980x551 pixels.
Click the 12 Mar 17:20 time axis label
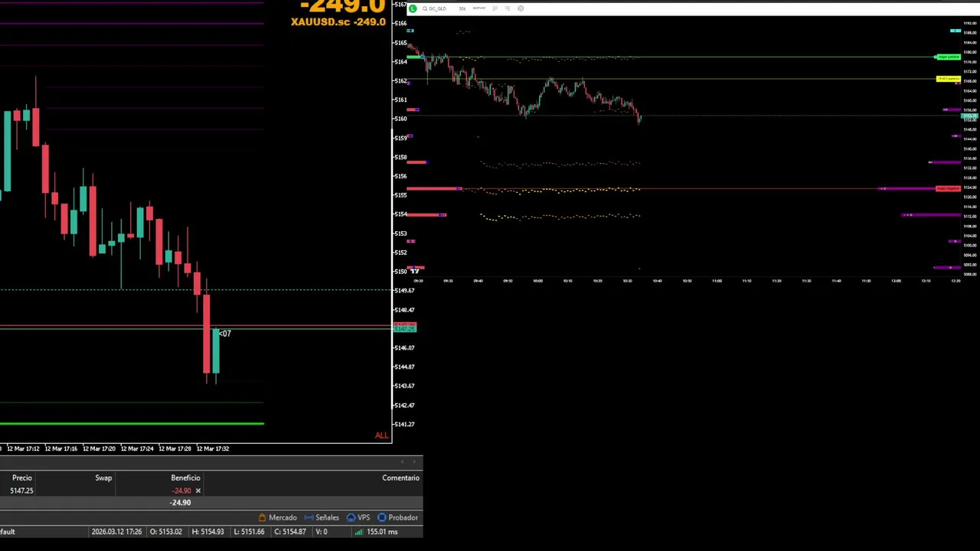tap(99, 448)
